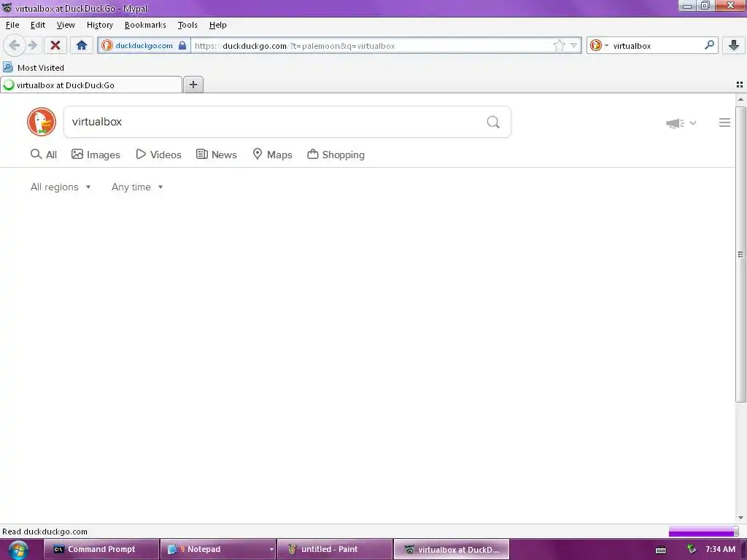Image resolution: width=747 pixels, height=560 pixels.
Task: Click the 7:34 AM clock
Action: [720, 549]
